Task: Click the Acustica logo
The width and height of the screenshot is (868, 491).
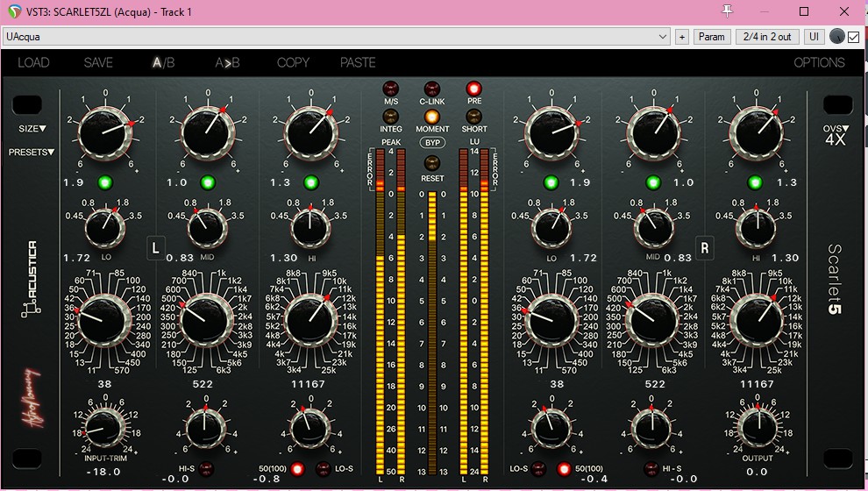Action: (x=30, y=280)
